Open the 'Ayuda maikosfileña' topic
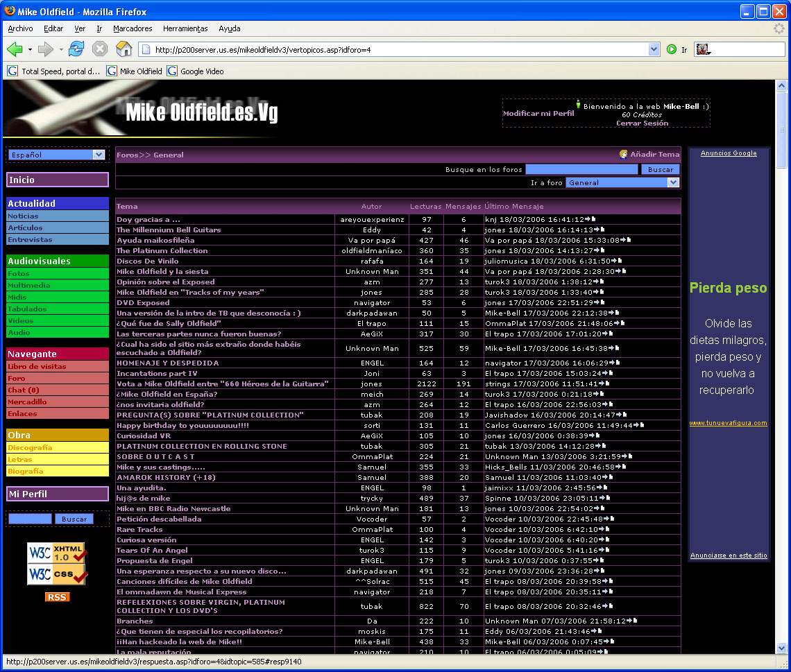The image size is (791, 672). coord(155,240)
